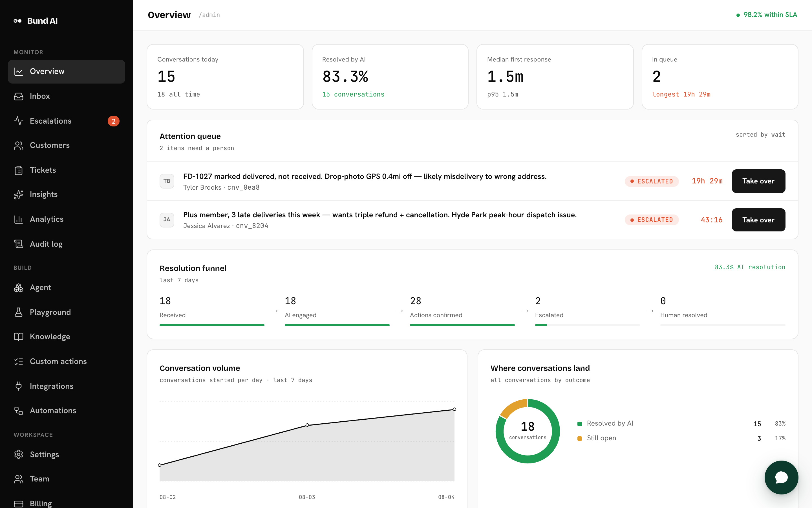
Task: Click the Analytics bar chart icon
Action: (x=18, y=219)
